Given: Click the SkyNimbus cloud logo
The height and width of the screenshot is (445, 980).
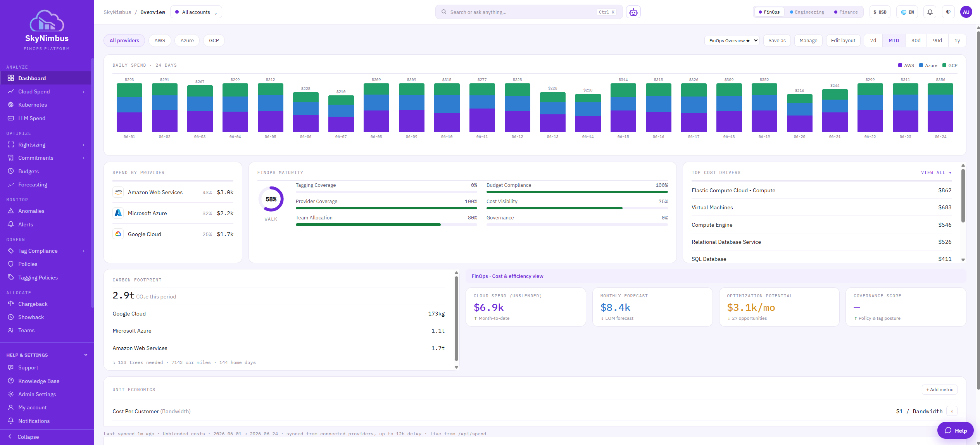Looking at the screenshot, I should (47, 21).
